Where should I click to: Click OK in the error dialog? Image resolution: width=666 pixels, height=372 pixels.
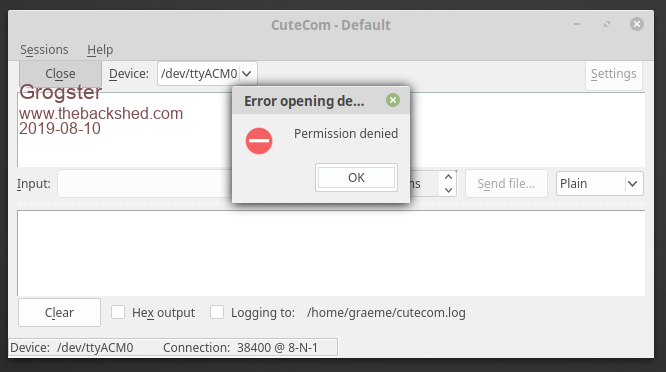point(356,178)
